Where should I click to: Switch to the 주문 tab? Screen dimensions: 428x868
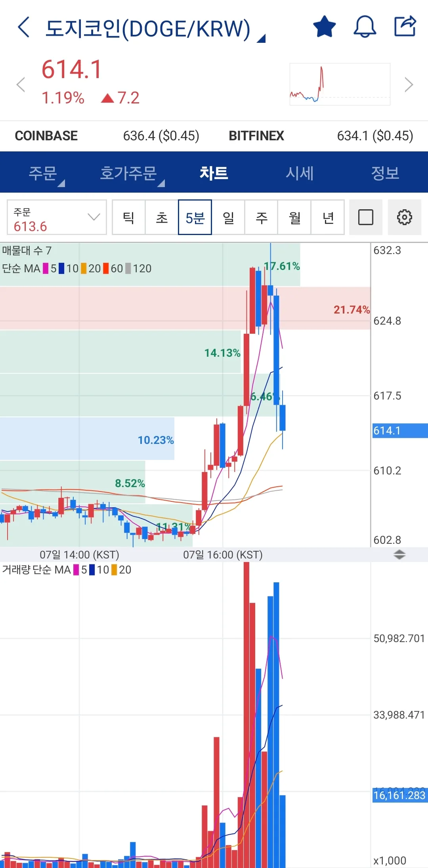(x=43, y=173)
